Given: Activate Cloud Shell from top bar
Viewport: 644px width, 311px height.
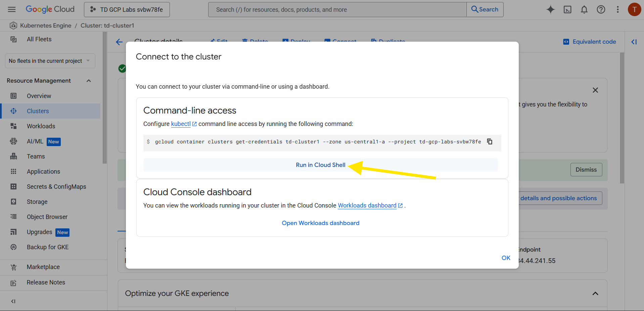Looking at the screenshot, I should pyautogui.click(x=567, y=9).
